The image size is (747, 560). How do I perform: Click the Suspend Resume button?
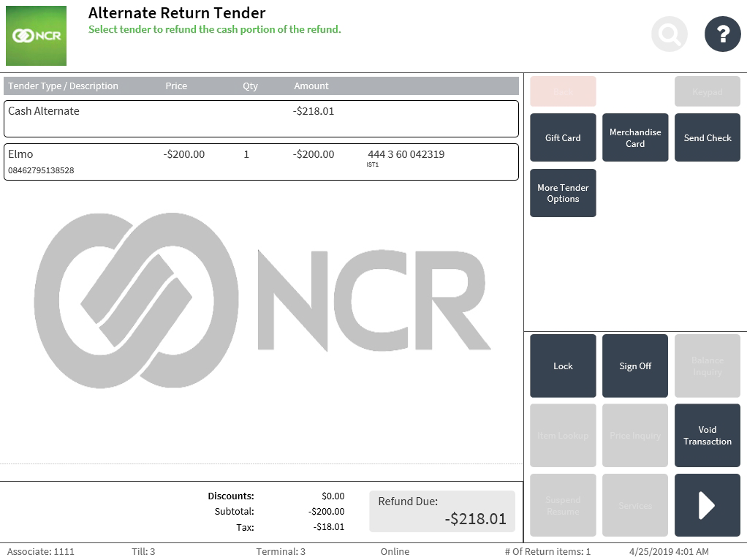pyautogui.click(x=563, y=505)
